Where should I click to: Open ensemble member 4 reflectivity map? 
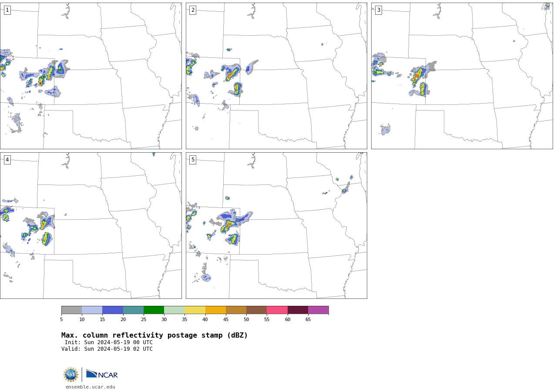[x=91, y=225]
